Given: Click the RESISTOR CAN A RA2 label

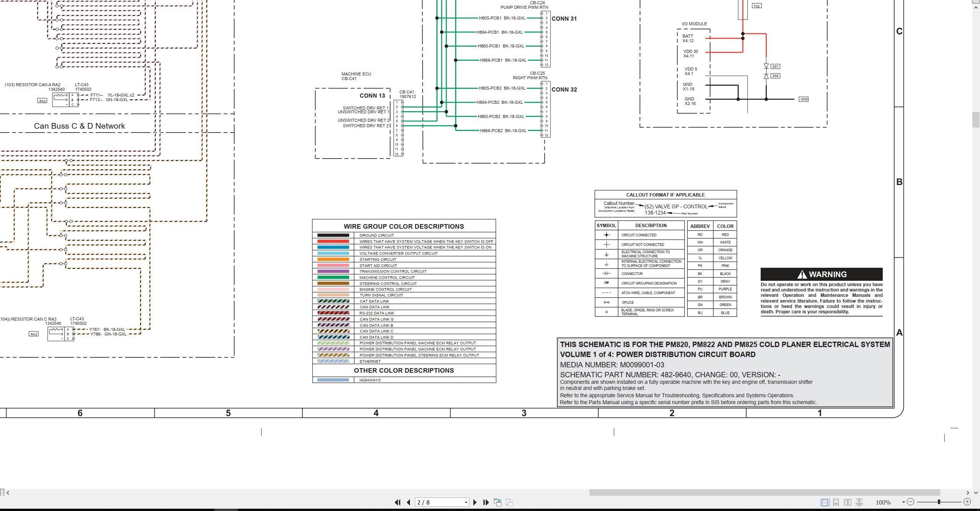Looking at the screenshot, I should click(x=33, y=85).
